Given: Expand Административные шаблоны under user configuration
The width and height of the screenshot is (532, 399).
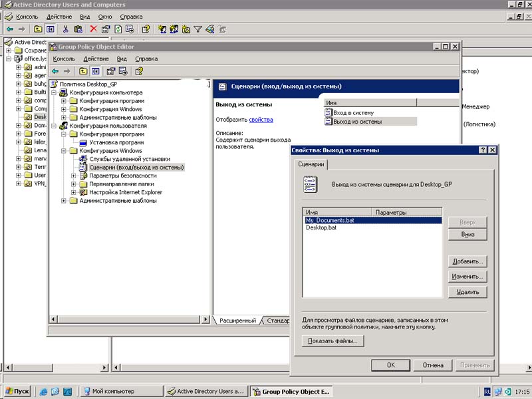Looking at the screenshot, I should click(63, 201).
